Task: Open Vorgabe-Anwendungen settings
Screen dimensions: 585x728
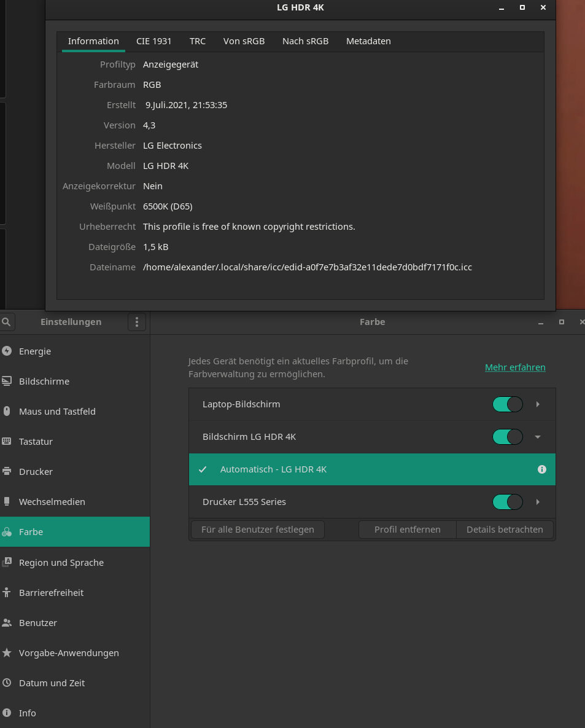Action: [x=75, y=653]
